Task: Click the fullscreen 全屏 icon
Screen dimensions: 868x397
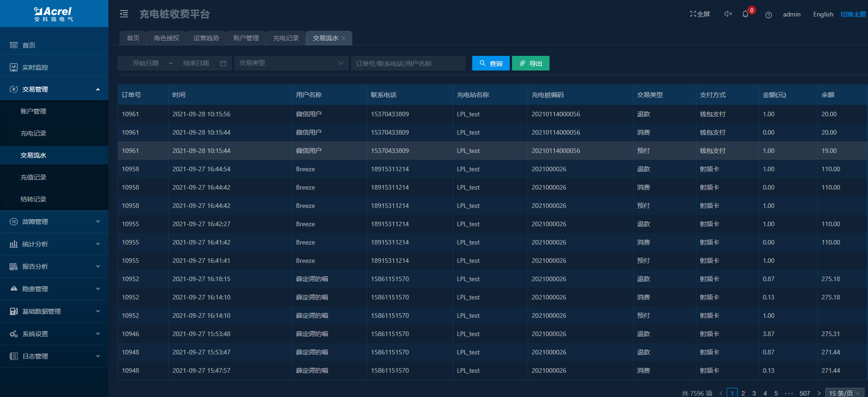Action: [x=700, y=14]
